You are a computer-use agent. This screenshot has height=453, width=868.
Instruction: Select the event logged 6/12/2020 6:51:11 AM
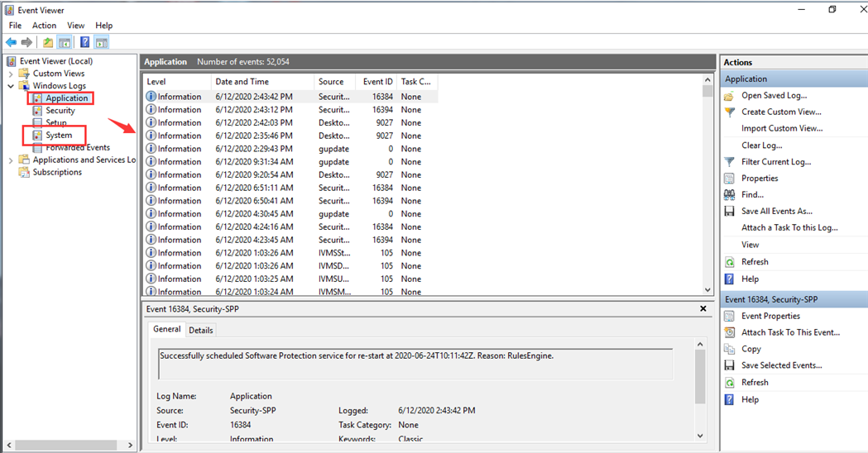[x=290, y=188]
